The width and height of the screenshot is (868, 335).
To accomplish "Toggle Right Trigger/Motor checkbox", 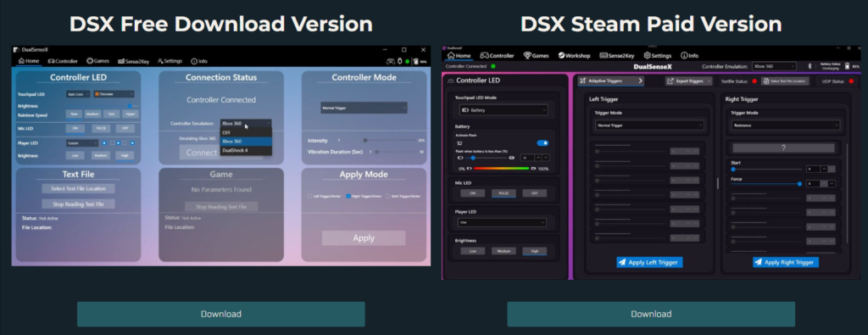I will [x=348, y=196].
